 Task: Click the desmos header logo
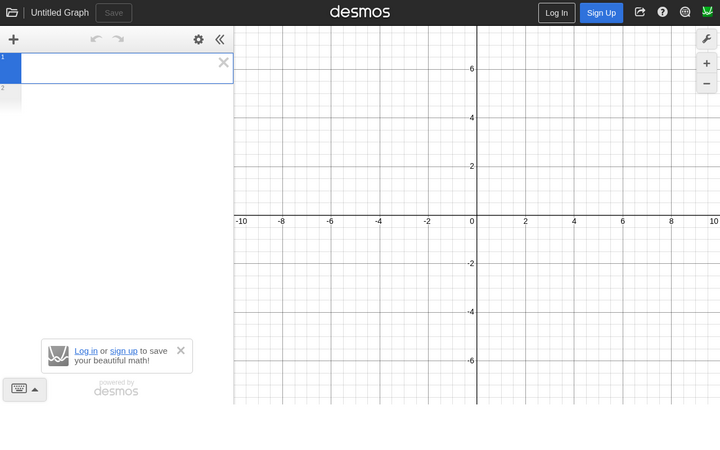point(360,12)
